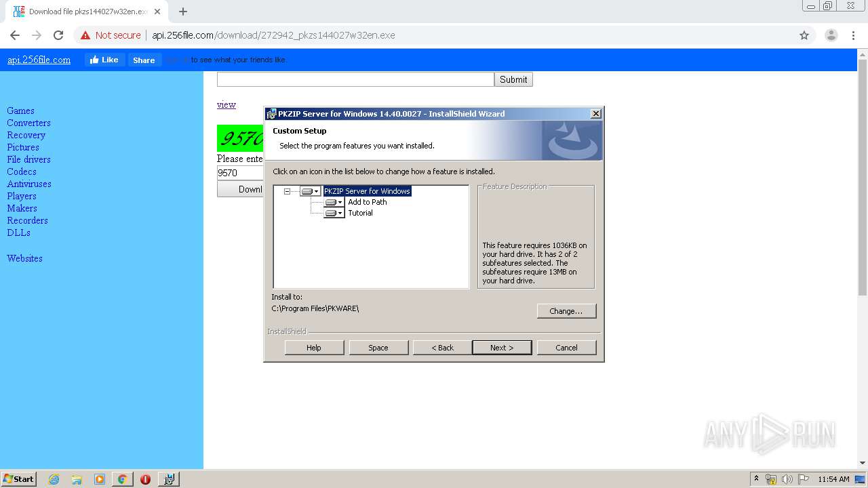The height and width of the screenshot is (488, 868).
Task: Open the Chrome profile avatar
Action: pyautogui.click(x=831, y=35)
